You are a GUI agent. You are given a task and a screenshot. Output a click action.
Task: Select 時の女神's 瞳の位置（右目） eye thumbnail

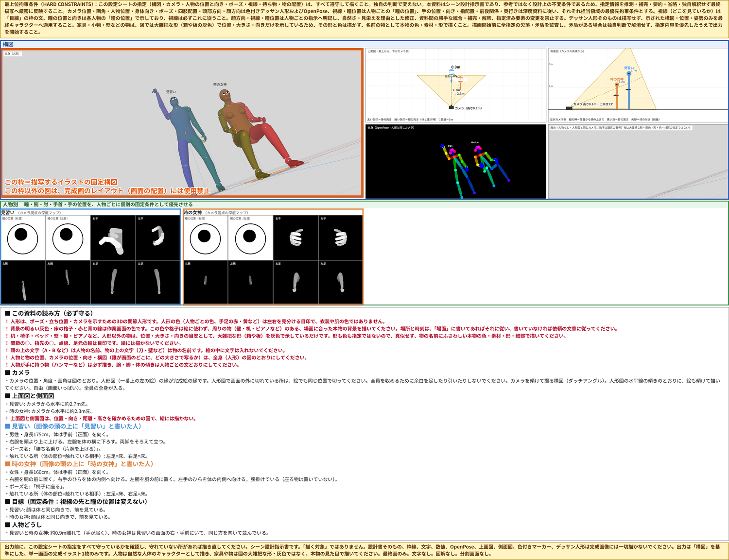206,237
